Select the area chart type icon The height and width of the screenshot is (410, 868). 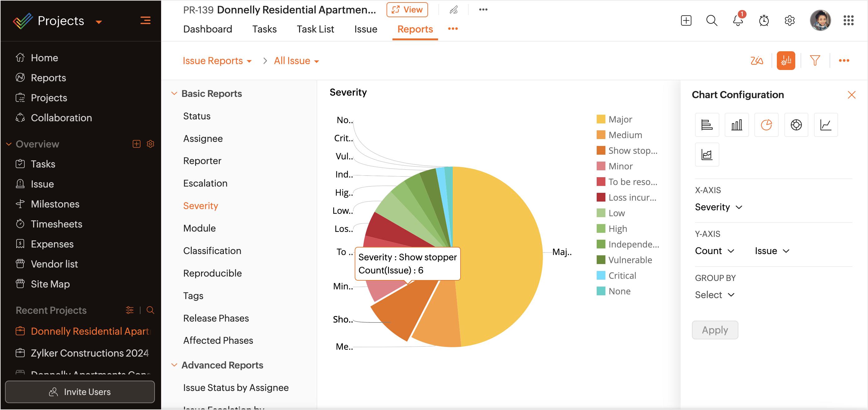tap(707, 154)
